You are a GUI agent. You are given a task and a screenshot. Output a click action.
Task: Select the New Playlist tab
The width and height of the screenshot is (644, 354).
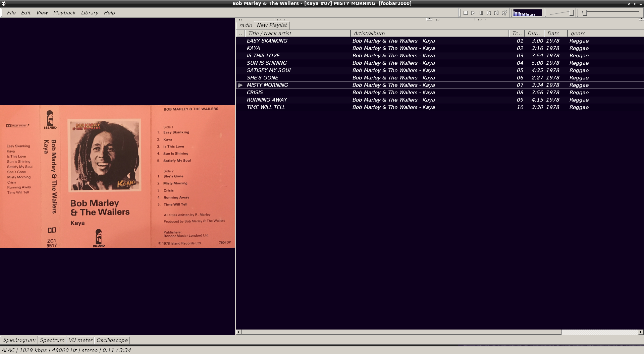point(272,25)
